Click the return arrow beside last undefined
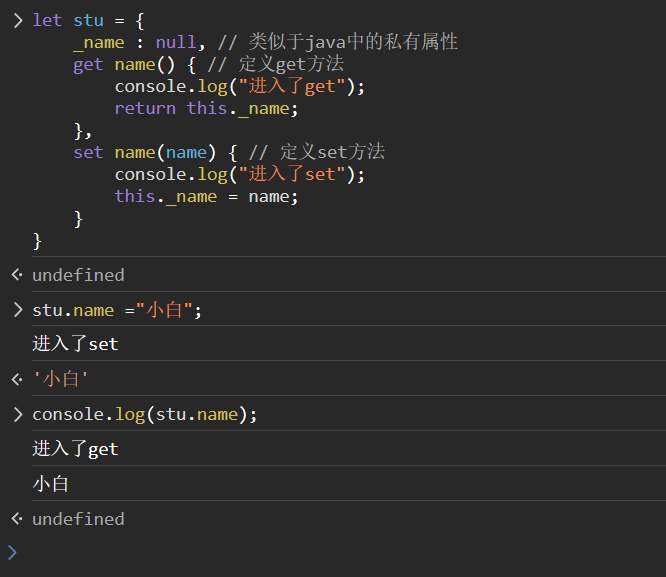 tap(16, 519)
